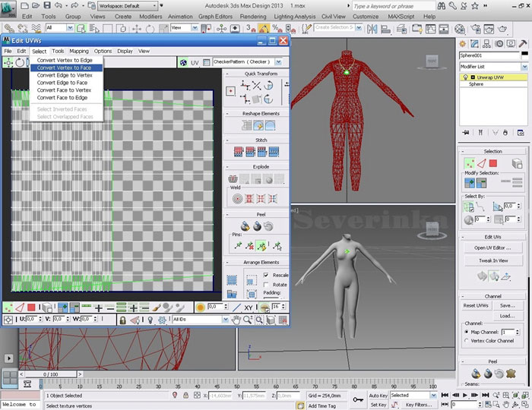Toggle Unwrap UVW modifier lightbulb
The image size is (532, 410).
click(x=465, y=77)
